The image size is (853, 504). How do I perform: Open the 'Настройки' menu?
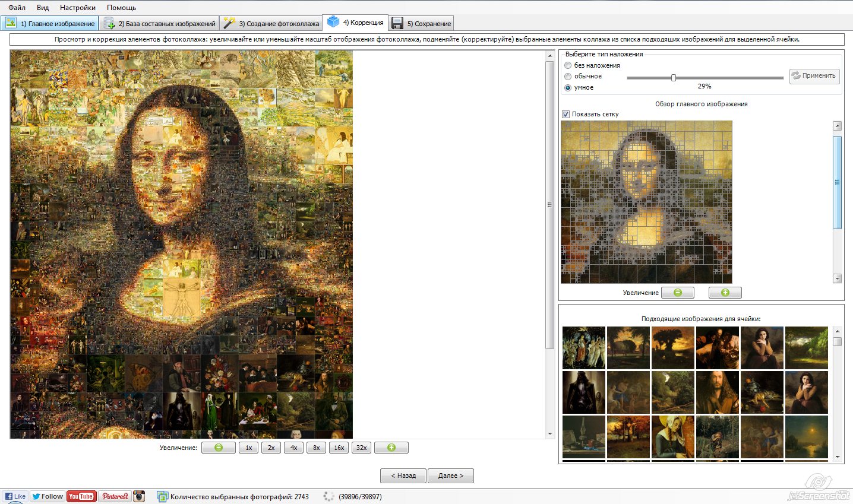coord(78,8)
